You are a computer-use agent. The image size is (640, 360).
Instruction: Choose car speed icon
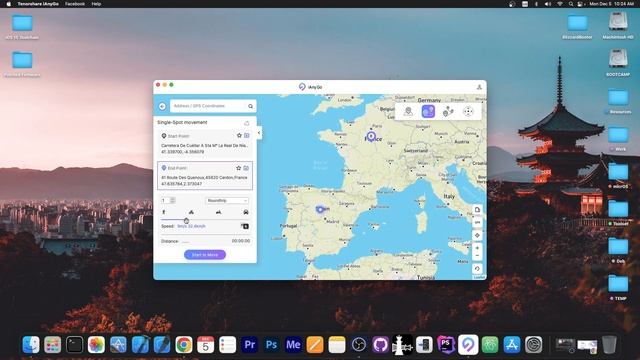246,212
